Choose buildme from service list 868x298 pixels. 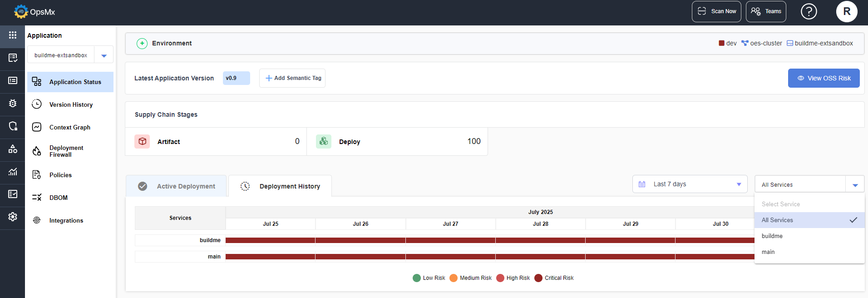(x=772, y=236)
